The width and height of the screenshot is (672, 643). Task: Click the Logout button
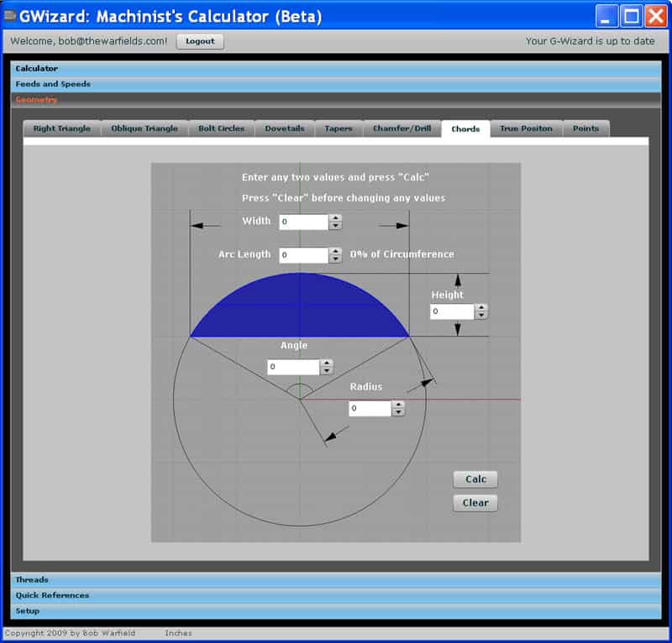click(200, 40)
